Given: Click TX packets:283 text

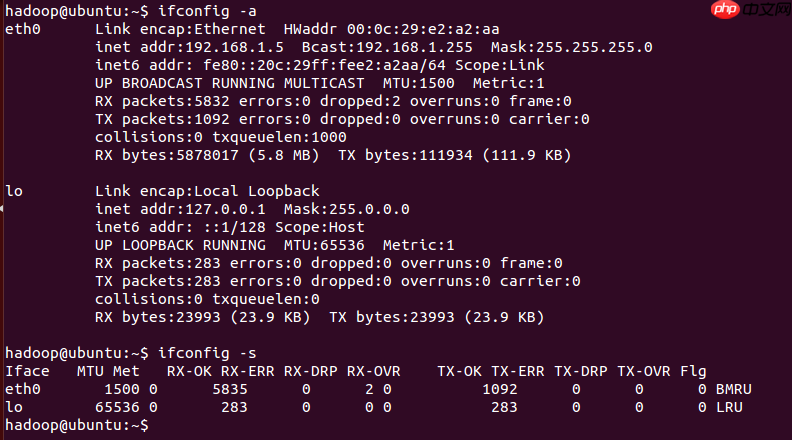Looking at the screenshot, I should (x=158, y=281).
